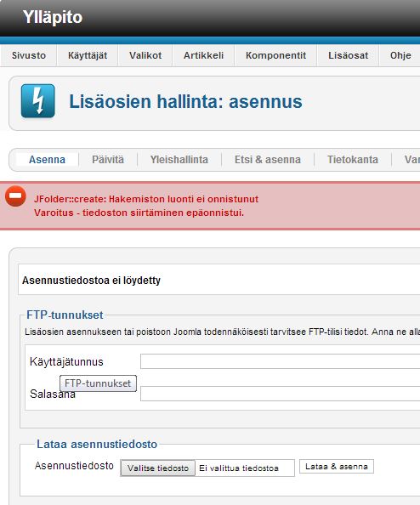The image size is (420, 505).
Task: Open the Komponentit menu
Action: pos(275,55)
